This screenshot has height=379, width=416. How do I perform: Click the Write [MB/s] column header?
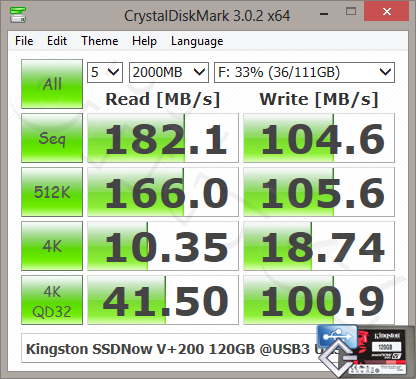tap(319, 99)
